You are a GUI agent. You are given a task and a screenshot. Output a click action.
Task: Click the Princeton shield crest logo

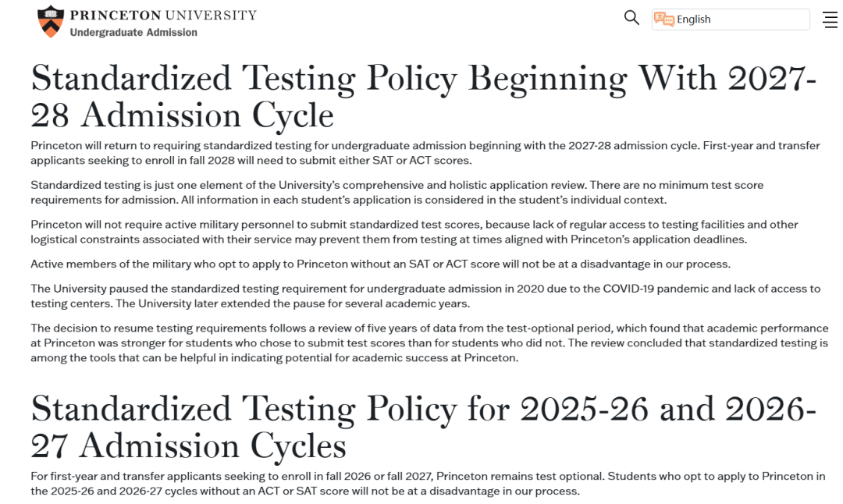pos(50,22)
